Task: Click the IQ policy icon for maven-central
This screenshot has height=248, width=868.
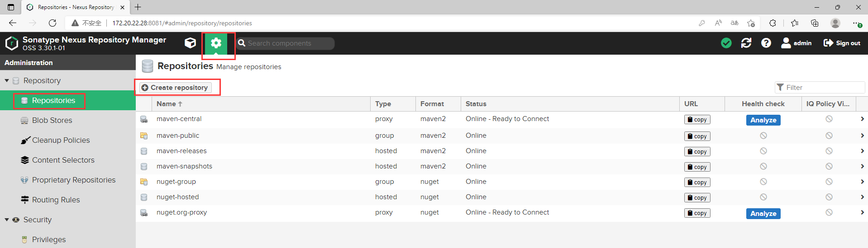Action: pyautogui.click(x=829, y=119)
